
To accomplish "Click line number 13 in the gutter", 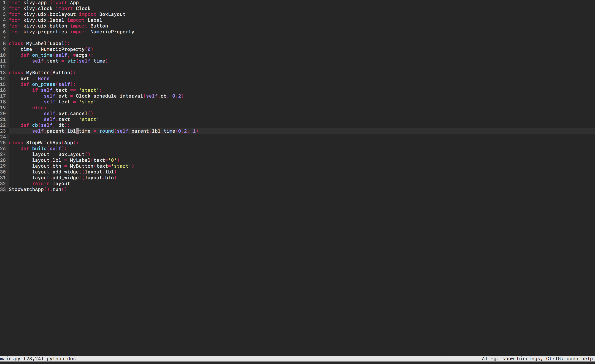I will pos(3,73).
